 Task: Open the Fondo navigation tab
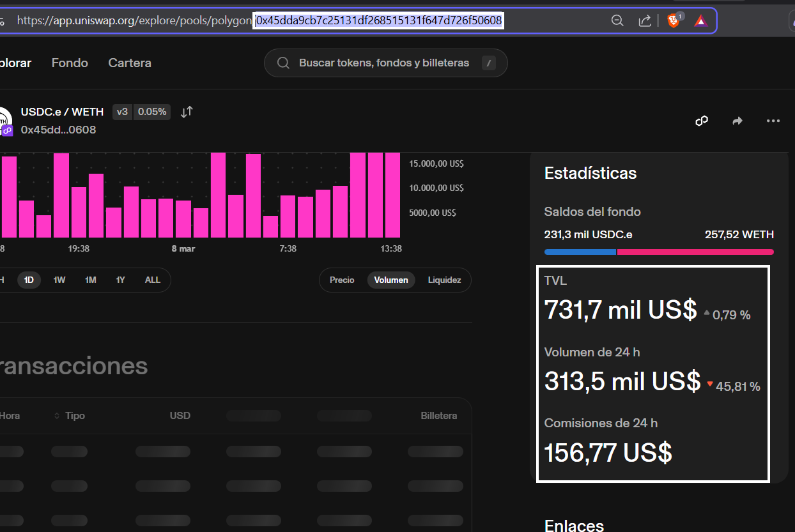pyautogui.click(x=70, y=63)
